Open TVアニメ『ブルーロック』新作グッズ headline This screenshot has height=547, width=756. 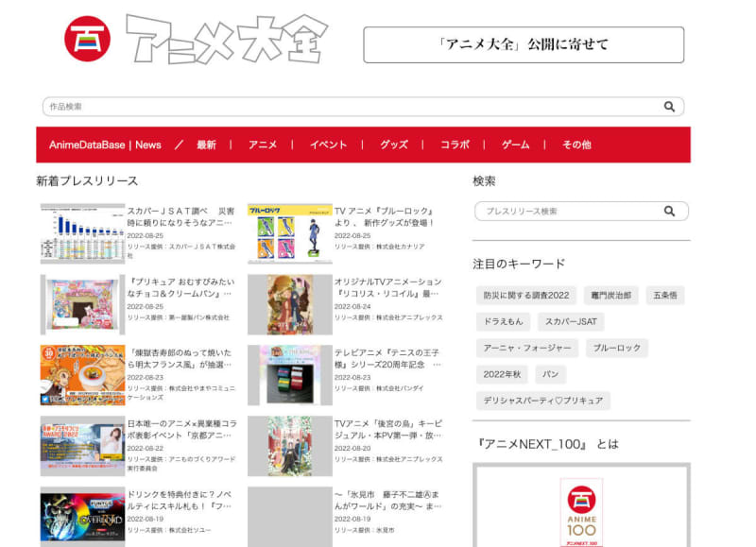pyautogui.click(x=385, y=217)
